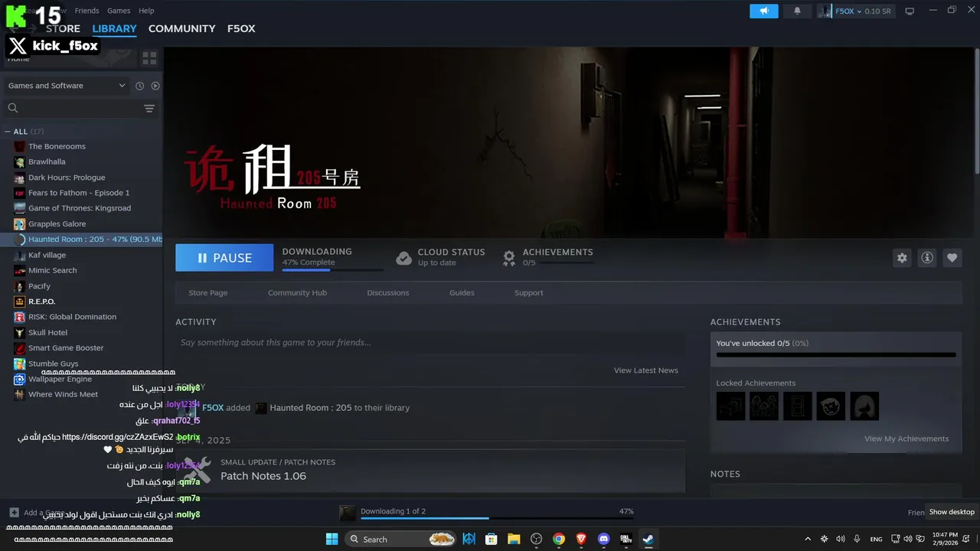Select Fears to Fathom - Episode 1
This screenshot has height=551, width=980.
click(79, 193)
